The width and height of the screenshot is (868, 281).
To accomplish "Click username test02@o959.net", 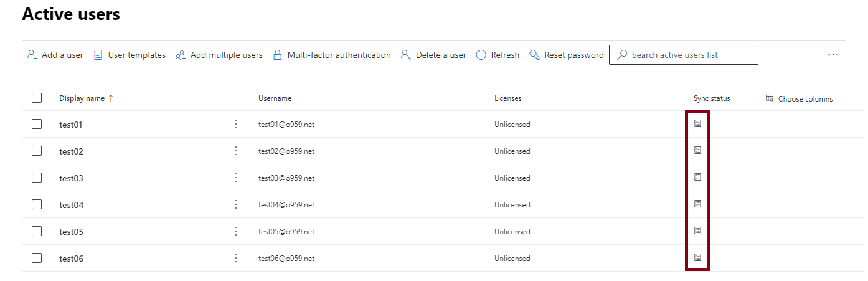I will coord(286,151).
